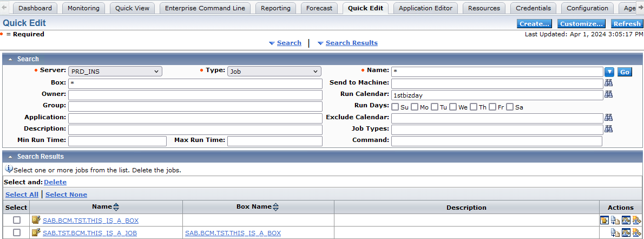Viewport: 644px width, 239px height.
Task: Click last action icon in THIS_IS_A_BOX row
Action: click(x=636, y=220)
